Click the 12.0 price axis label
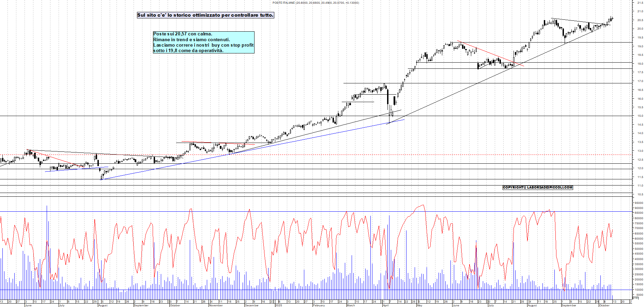 coord(640,168)
